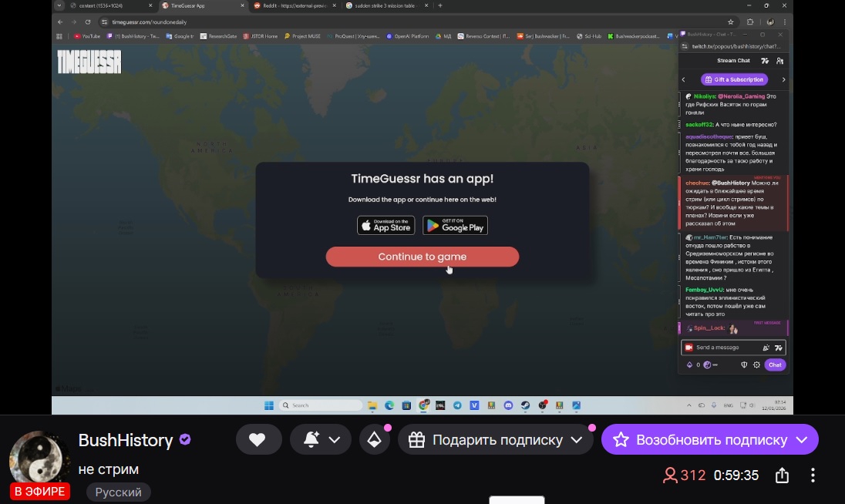Click the Windows taskbar Search box
845x504 pixels.
point(321,405)
